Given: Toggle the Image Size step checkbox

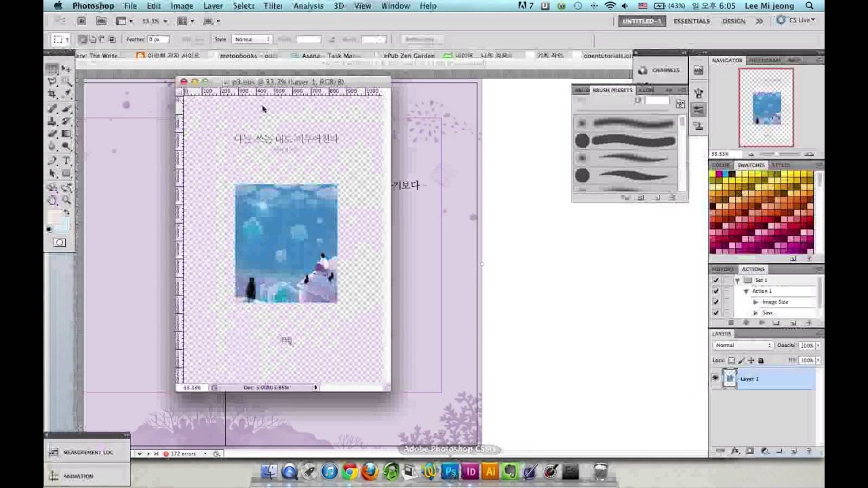Looking at the screenshot, I should (715, 302).
